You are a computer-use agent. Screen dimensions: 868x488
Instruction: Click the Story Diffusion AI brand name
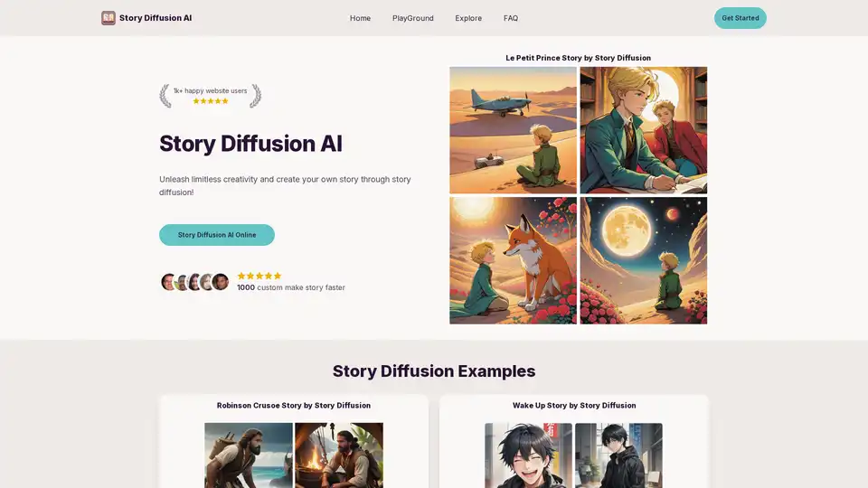coord(156,18)
